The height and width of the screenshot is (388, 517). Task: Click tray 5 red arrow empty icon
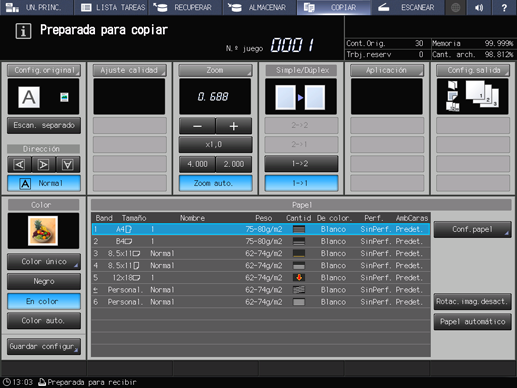click(x=299, y=278)
